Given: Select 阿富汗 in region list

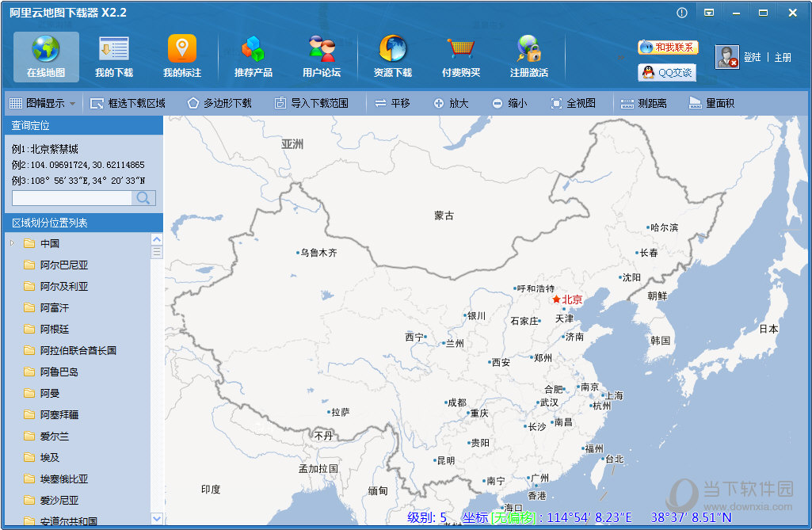Looking at the screenshot, I should (x=55, y=307).
